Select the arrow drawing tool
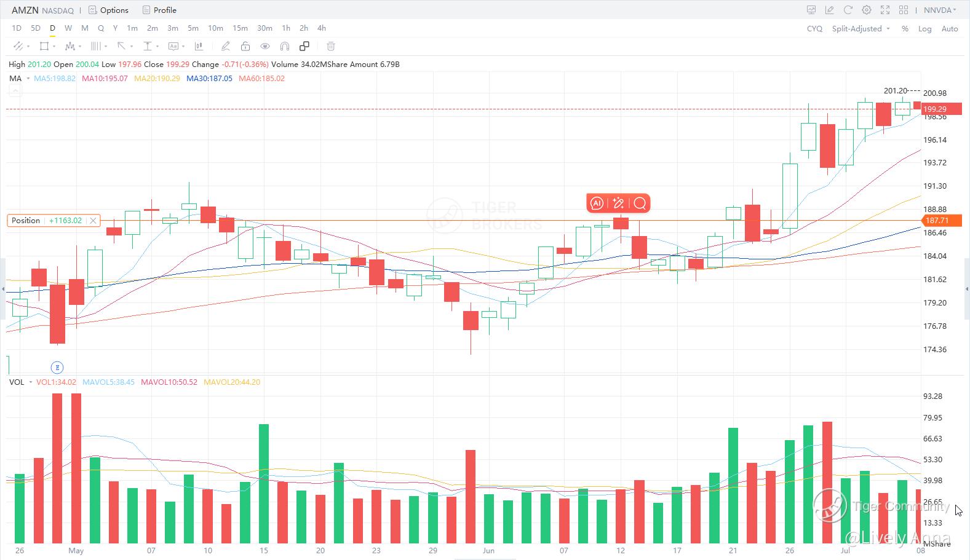Viewport: 970px width, 560px height. point(121,46)
